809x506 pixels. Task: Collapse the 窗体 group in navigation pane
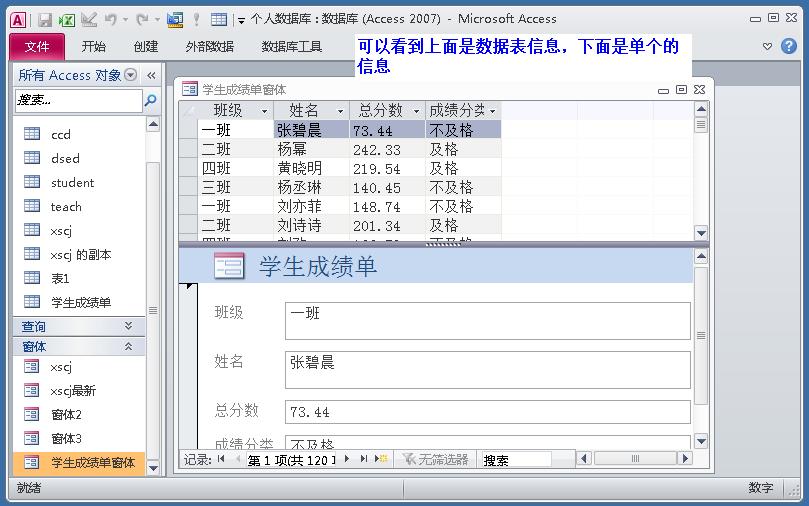coord(128,346)
